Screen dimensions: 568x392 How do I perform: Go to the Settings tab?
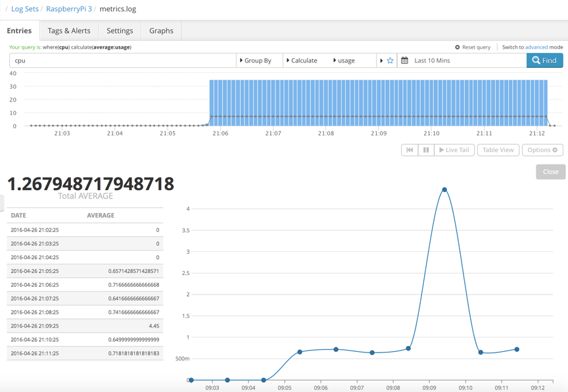tap(120, 31)
